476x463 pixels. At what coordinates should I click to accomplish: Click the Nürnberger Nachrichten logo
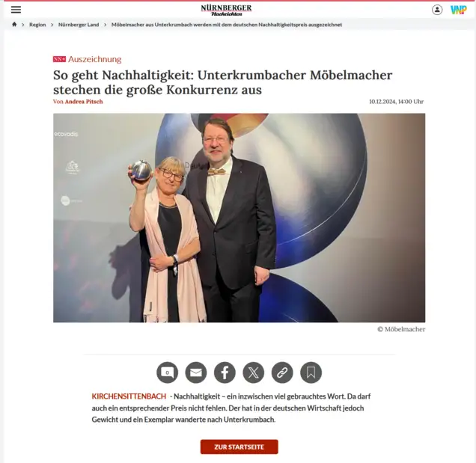(226, 10)
